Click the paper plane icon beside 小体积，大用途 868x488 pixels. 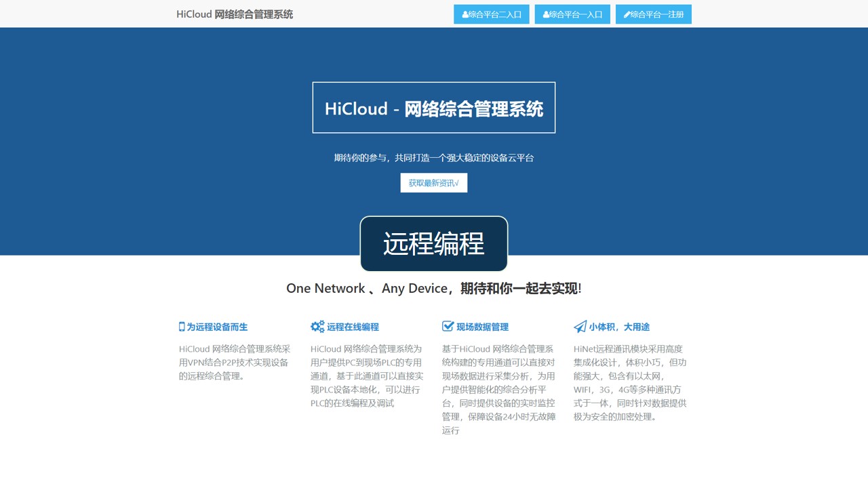[x=580, y=327]
